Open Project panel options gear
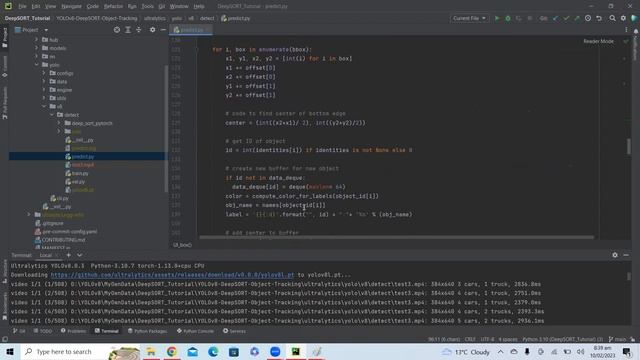This screenshot has height=360, width=640. point(152,30)
